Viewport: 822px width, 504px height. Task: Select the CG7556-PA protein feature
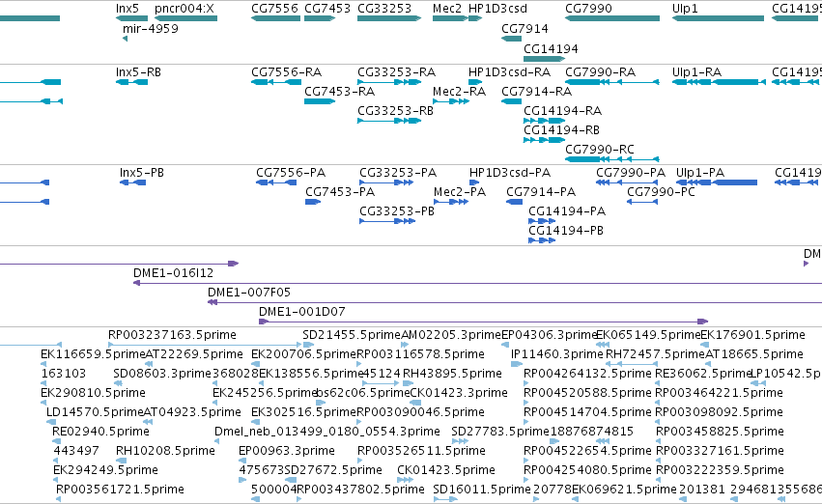(x=276, y=182)
